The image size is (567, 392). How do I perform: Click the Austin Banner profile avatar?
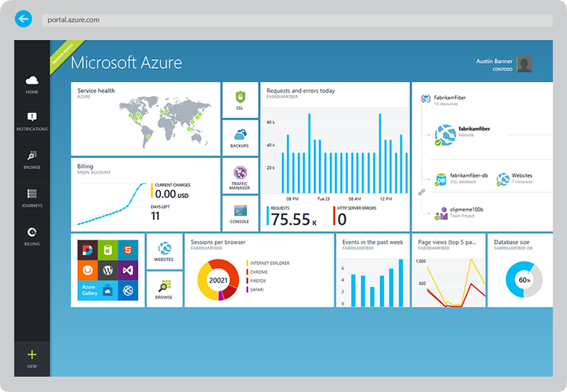point(524,65)
